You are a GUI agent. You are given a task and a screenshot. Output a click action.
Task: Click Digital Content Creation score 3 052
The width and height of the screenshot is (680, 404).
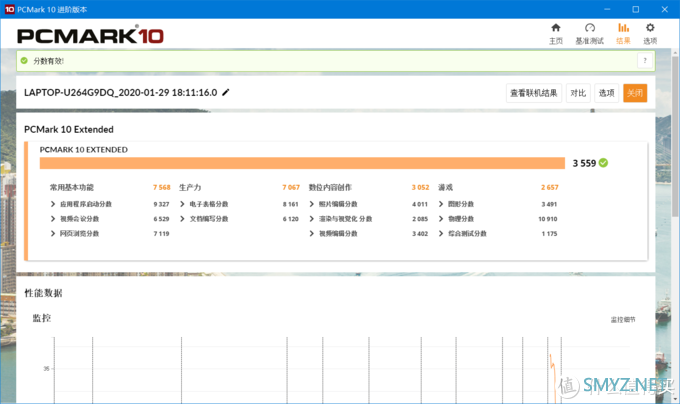(420, 187)
